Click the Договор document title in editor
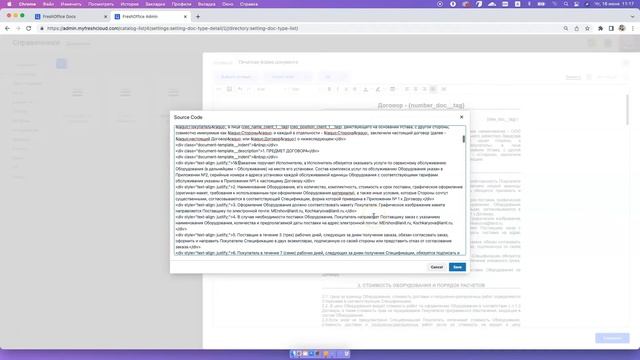 pyautogui.click(x=421, y=105)
